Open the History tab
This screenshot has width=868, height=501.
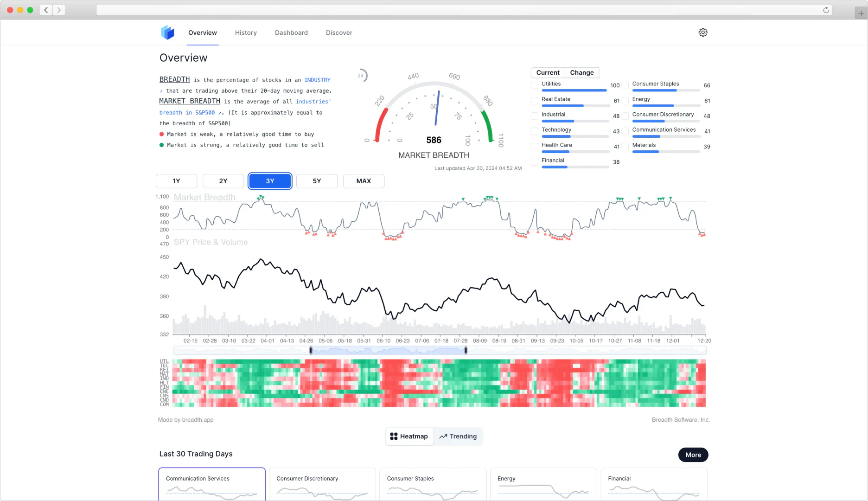[x=246, y=33]
